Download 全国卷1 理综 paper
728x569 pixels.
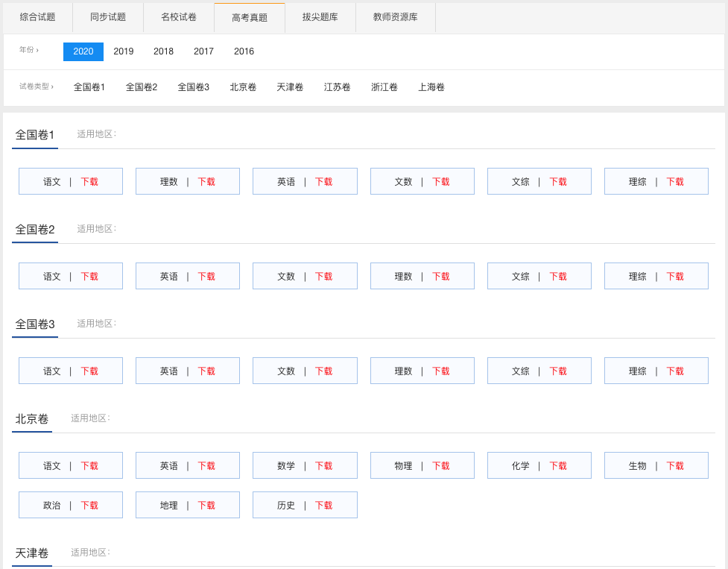(675, 182)
